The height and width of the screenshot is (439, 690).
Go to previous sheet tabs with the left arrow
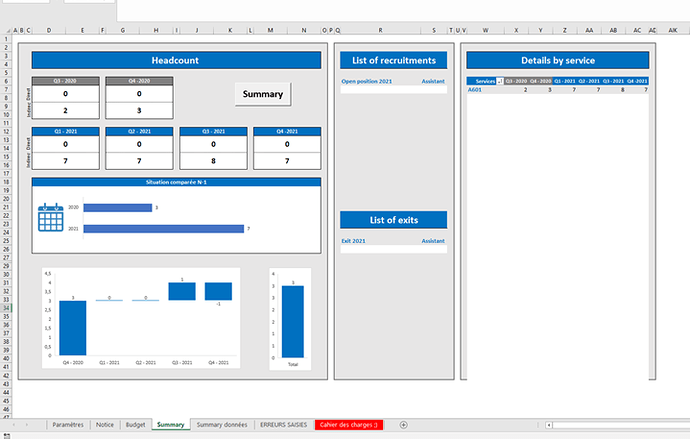tap(14, 424)
